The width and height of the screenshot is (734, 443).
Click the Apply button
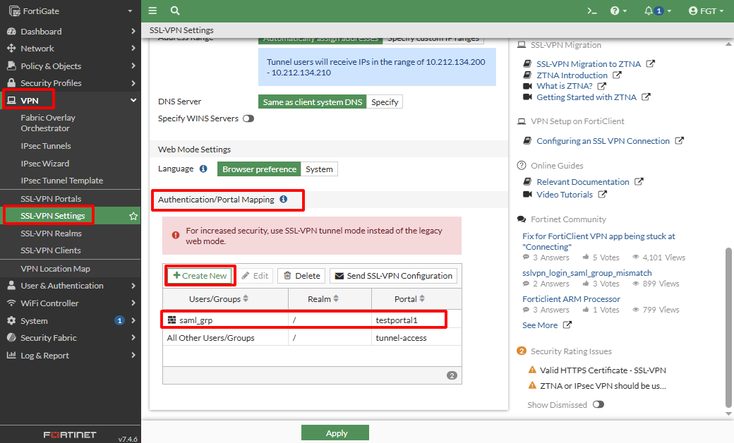point(335,433)
